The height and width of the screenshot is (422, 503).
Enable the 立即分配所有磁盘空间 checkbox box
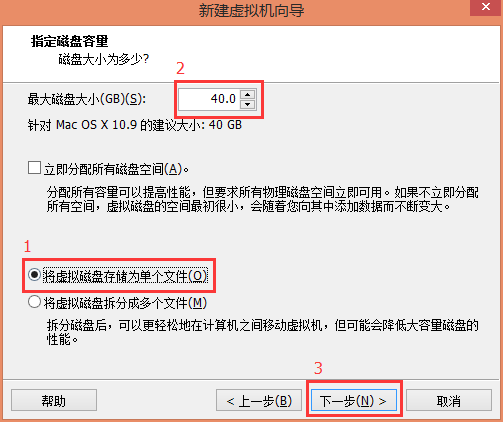click(x=34, y=168)
